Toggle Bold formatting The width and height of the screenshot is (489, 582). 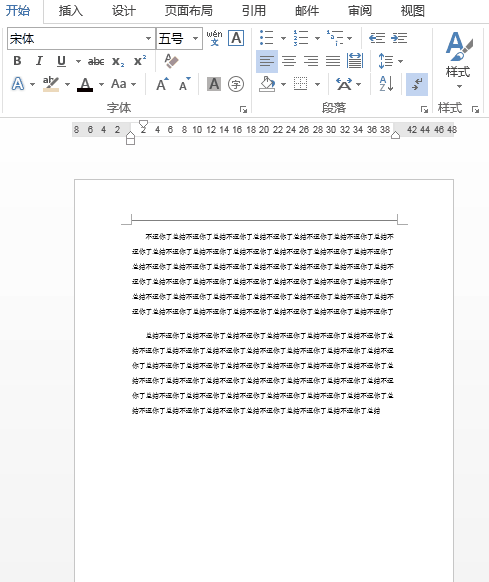click(17, 61)
